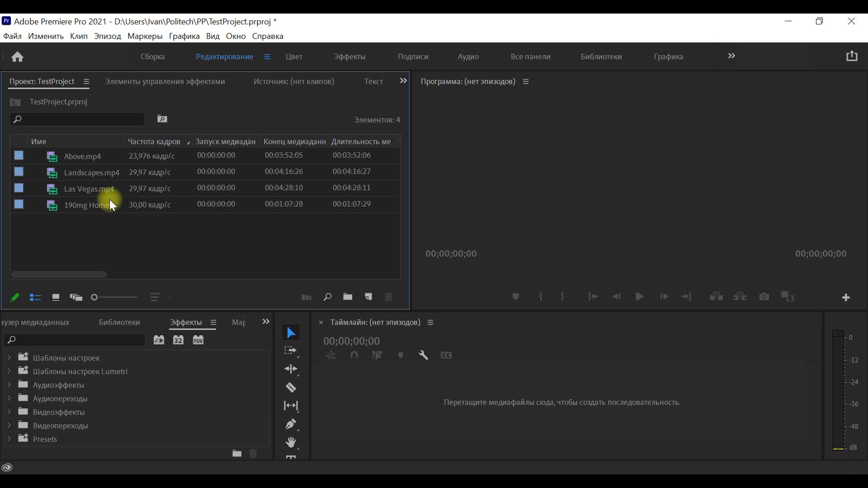The image size is (868, 488).
Task: Click the search-from-query bin icon
Action: [x=162, y=119]
